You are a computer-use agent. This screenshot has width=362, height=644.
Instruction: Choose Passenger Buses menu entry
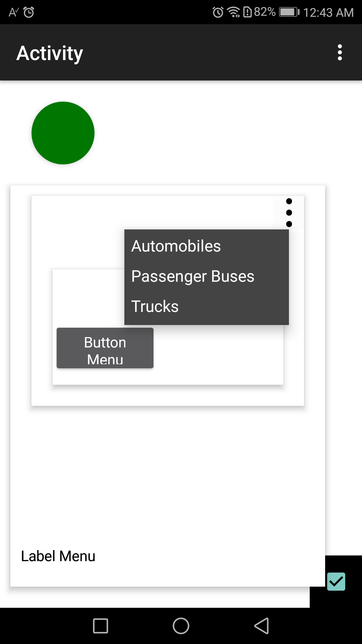(193, 276)
